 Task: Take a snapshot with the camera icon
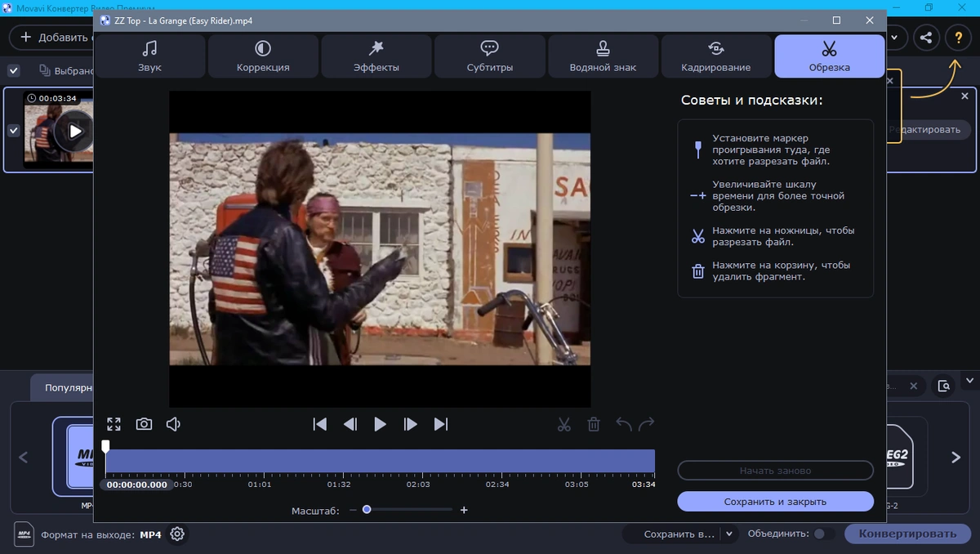[x=144, y=424]
